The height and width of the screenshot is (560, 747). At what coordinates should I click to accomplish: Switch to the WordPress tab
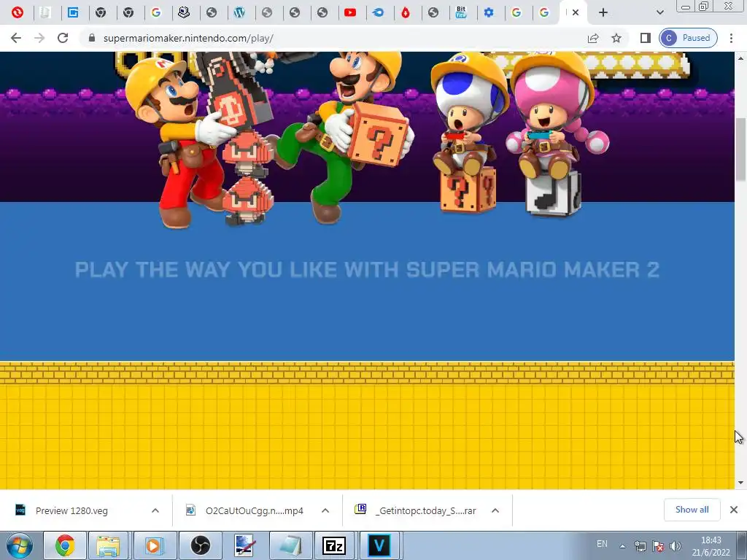[x=239, y=13]
